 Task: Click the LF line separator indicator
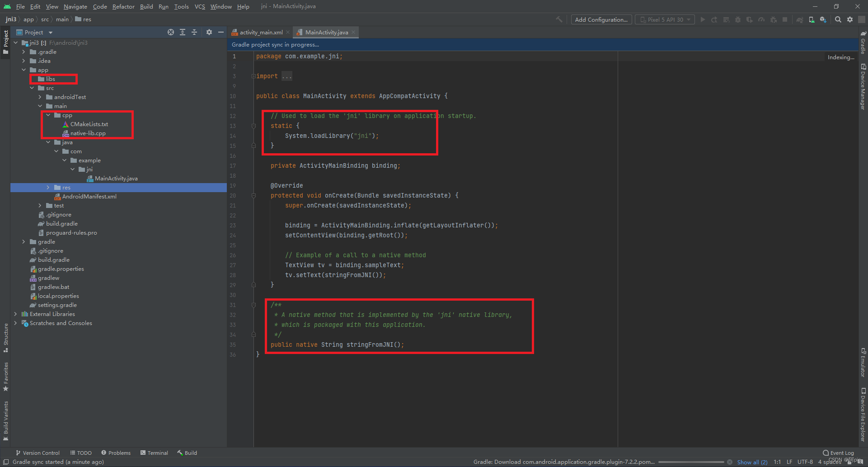[789, 462]
